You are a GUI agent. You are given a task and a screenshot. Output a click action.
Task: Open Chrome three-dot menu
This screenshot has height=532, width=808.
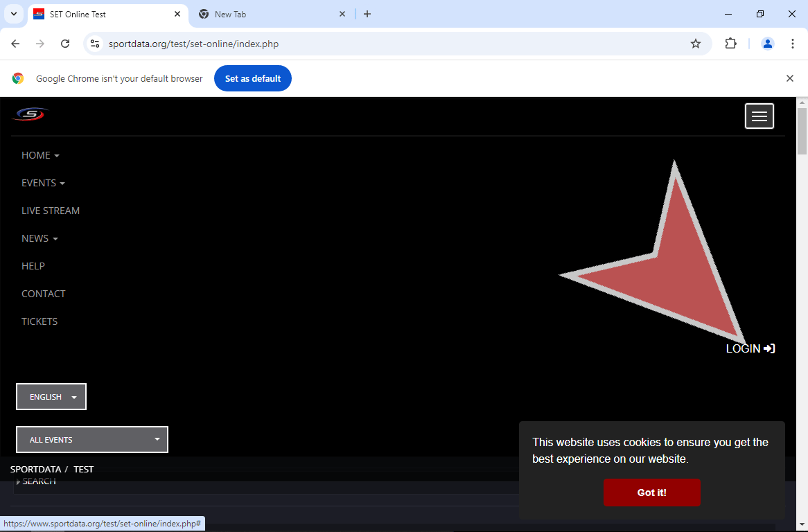point(793,44)
